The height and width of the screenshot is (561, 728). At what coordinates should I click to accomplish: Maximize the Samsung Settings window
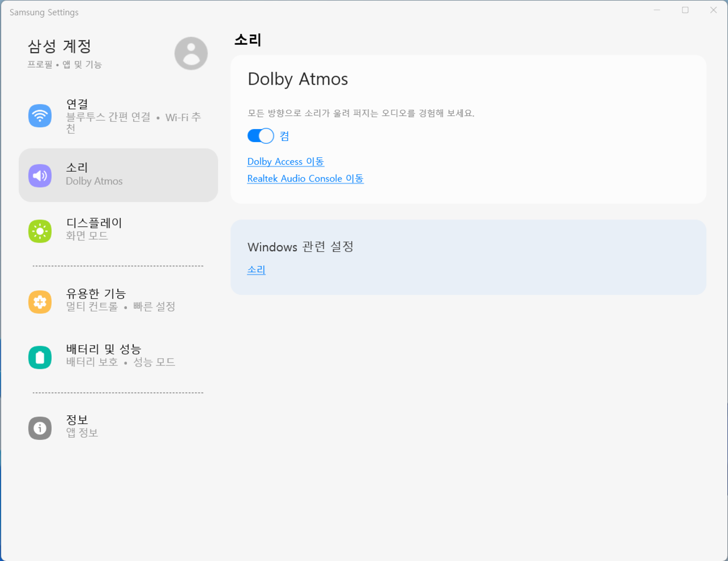coord(685,10)
